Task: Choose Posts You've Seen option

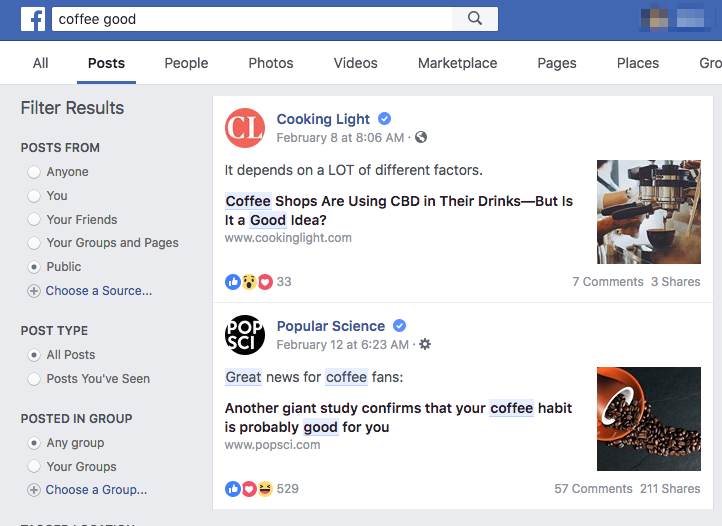Action: (34, 379)
